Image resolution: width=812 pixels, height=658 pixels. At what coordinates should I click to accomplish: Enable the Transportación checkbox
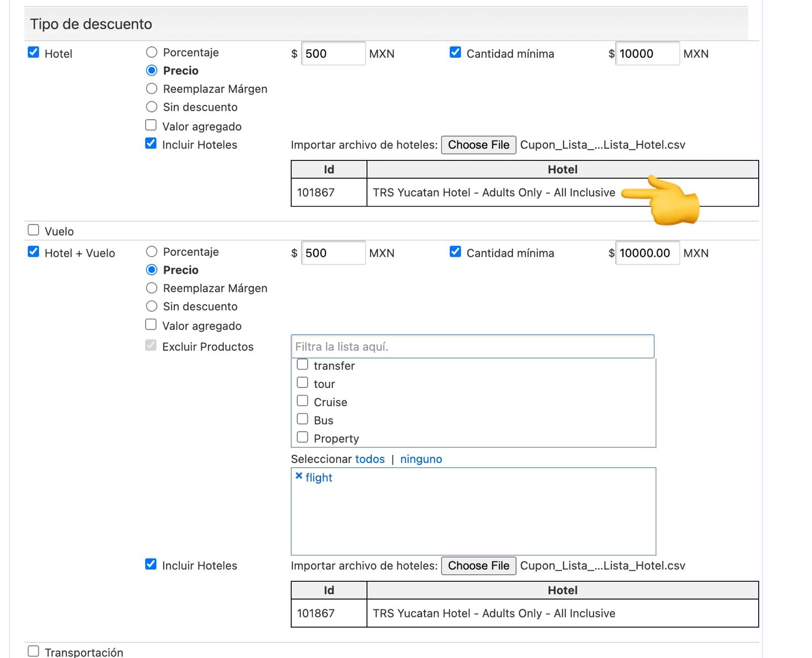tap(33, 651)
